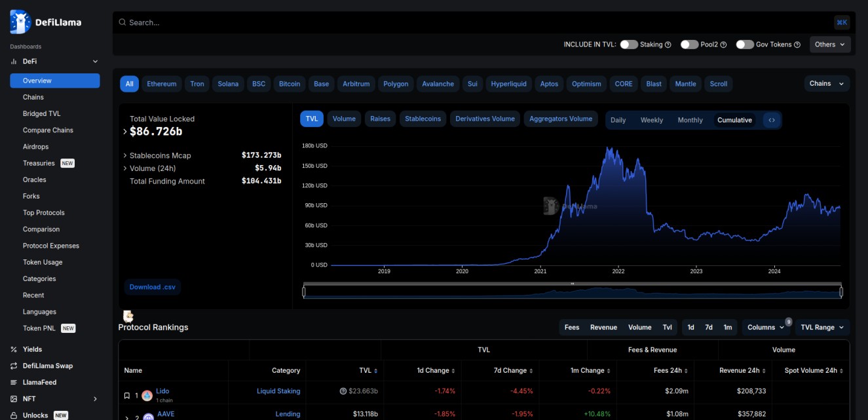Click the Search input field
Image resolution: width=868 pixels, height=420 pixels.
tap(262, 21)
